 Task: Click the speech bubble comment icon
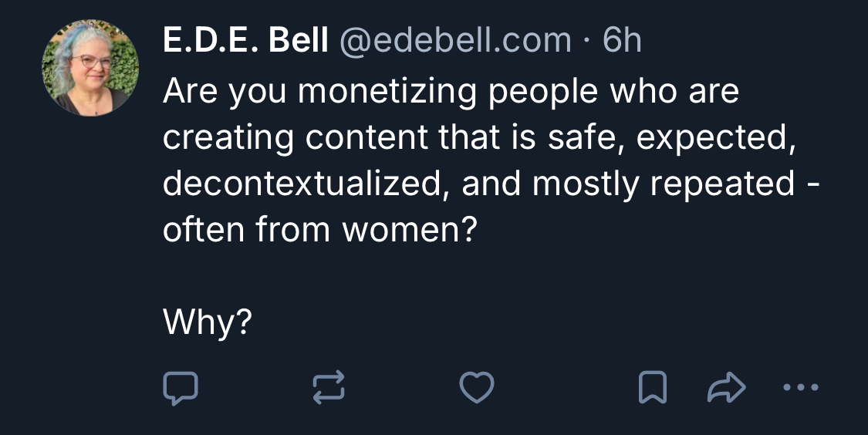[x=181, y=387]
